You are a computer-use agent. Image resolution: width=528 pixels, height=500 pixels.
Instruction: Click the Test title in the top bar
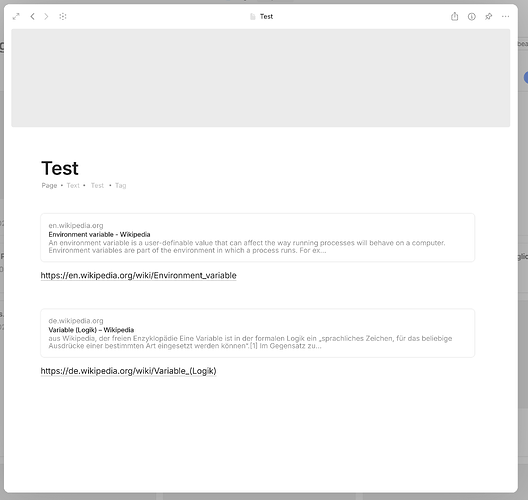[x=266, y=16]
